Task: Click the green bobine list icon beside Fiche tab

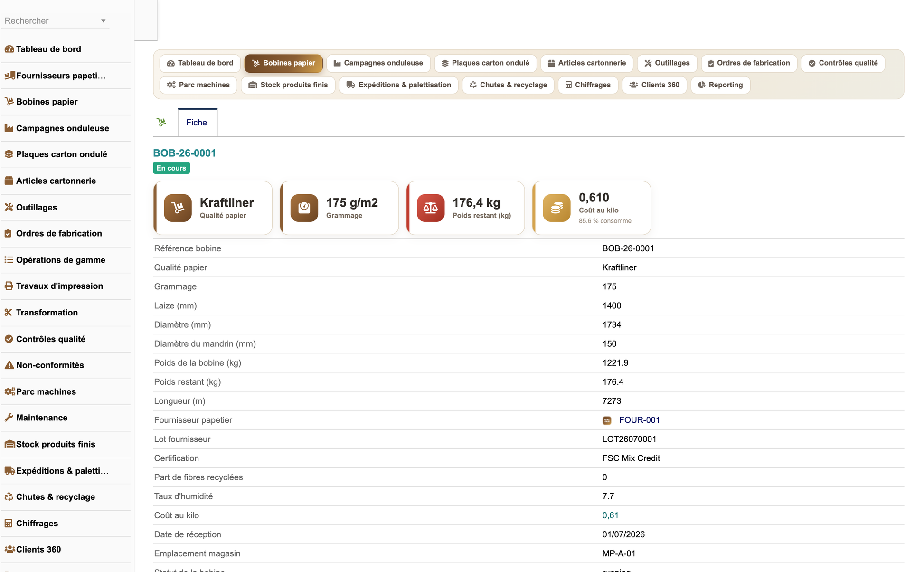Action: coord(161,123)
